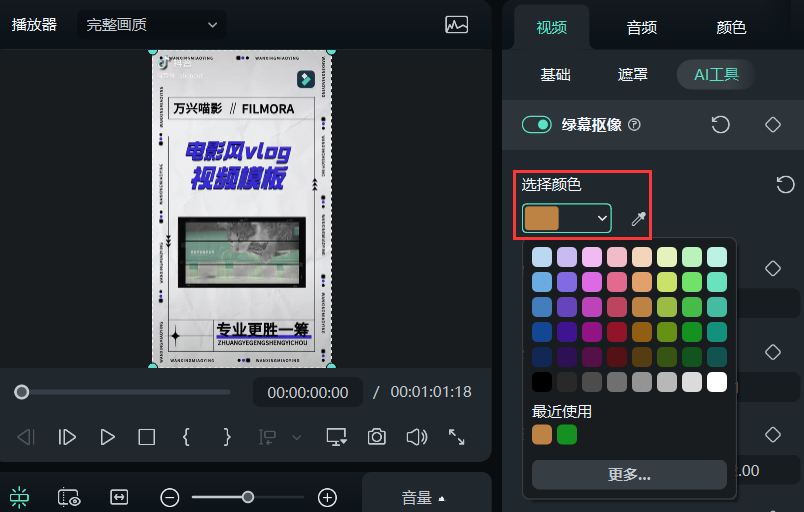This screenshot has width=804, height=512.
Task: Play the video preview
Action: (x=107, y=437)
